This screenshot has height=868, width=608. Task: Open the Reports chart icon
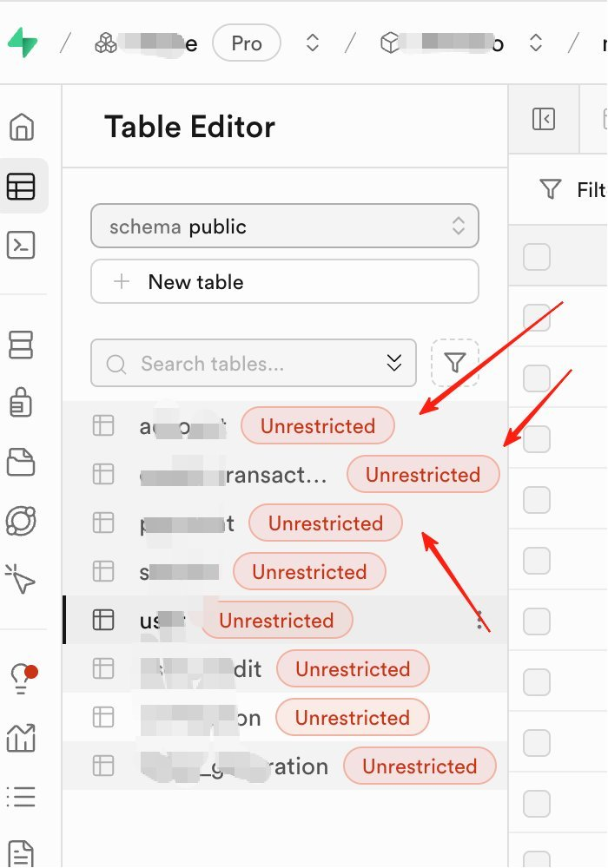pyautogui.click(x=22, y=737)
